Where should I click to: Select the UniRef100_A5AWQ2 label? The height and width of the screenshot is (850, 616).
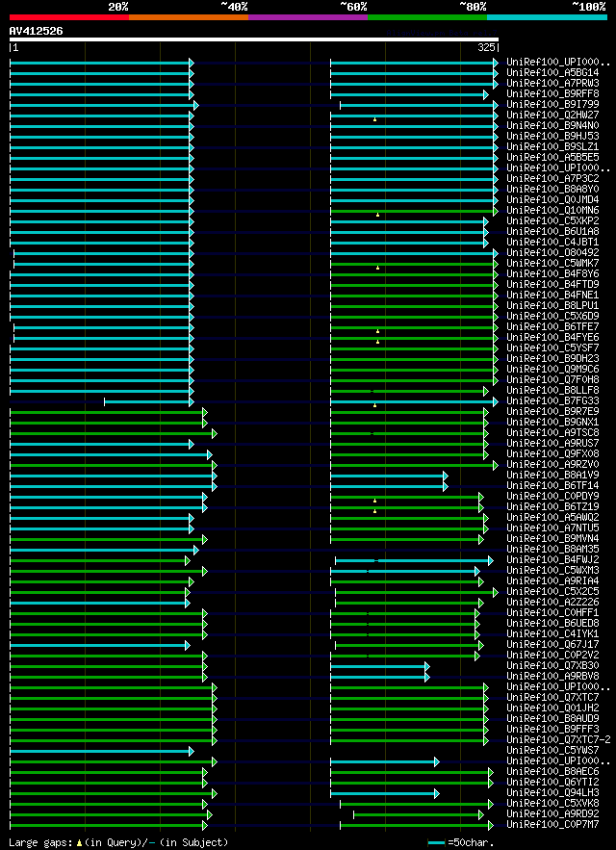pos(552,518)
